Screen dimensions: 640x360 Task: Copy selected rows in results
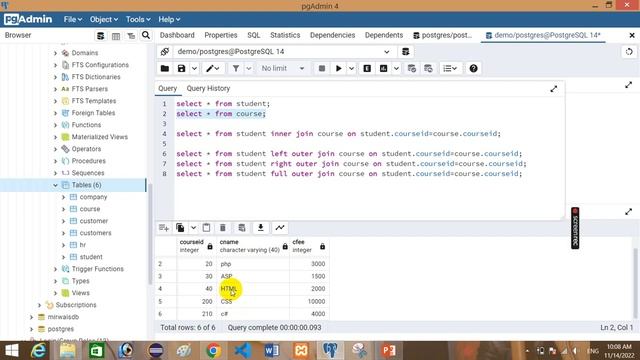[180, 228]
